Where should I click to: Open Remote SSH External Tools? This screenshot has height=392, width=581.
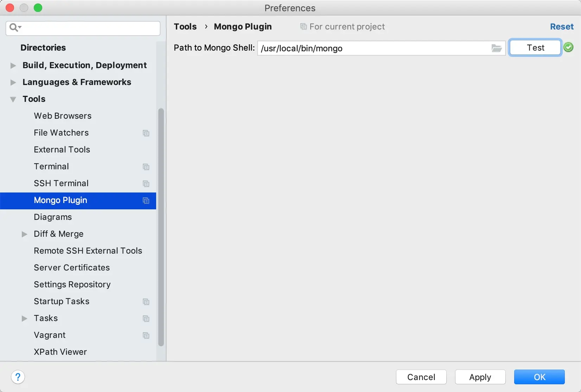pyautogui.click(x=88, y=251)
